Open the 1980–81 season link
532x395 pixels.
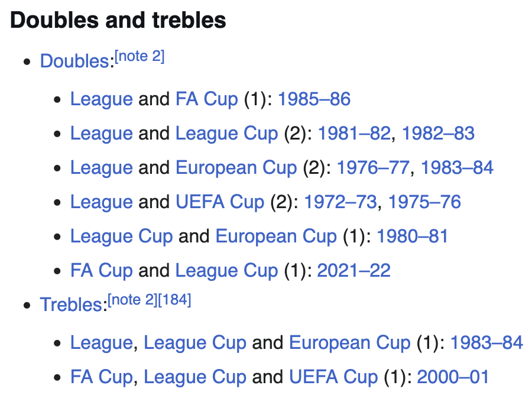[413, 236]
